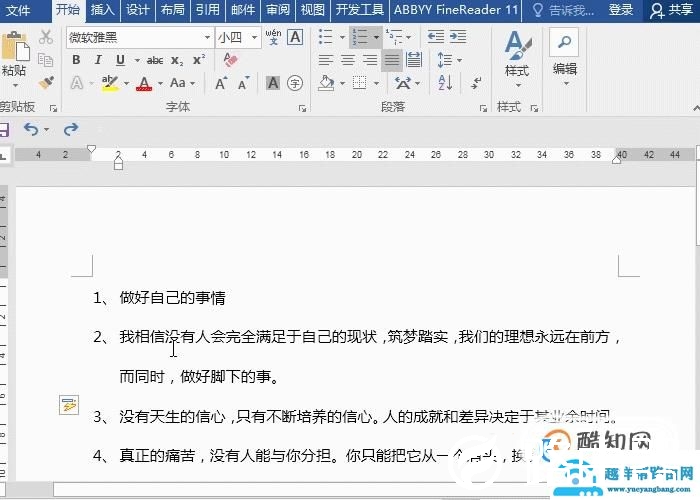Click the Paste clipboard icon
Image resolution: width=700 pixels, height=500 pixels.
15,46
